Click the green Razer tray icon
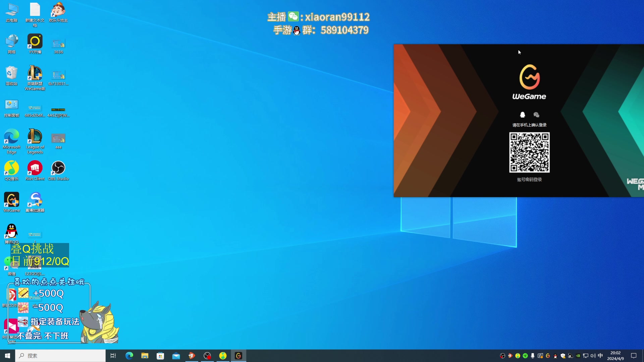The image size is (644, 362). 525,356
